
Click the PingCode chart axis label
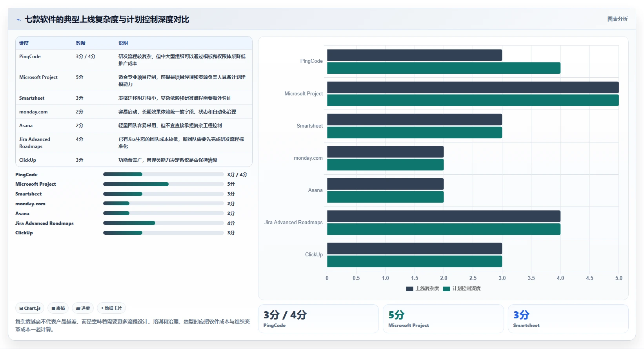(311, 61)
